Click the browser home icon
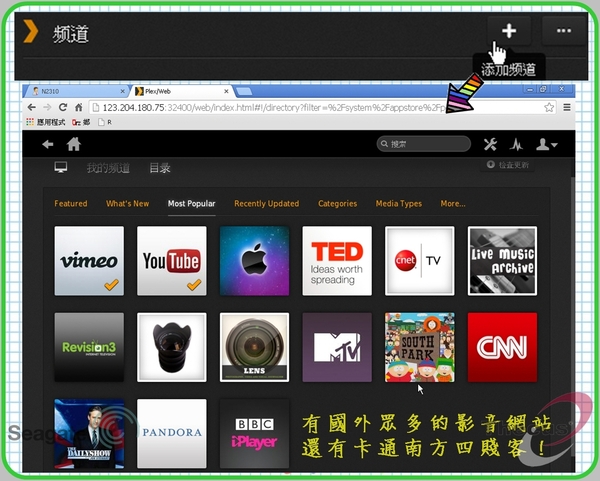The image size is (600, 481). coord(78,108)
